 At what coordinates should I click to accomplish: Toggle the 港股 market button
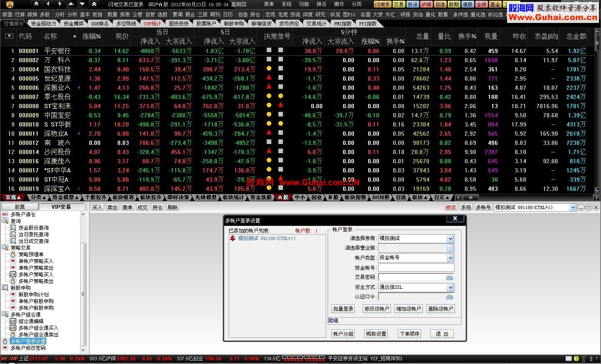467,4
